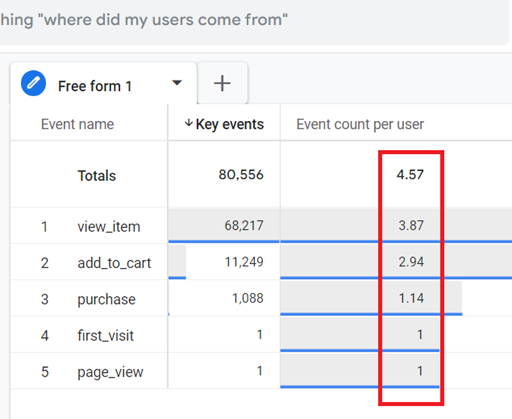Click the total key events value 80,556
Image resolution: width=512 pixels, height=419 pixels.
241,175
